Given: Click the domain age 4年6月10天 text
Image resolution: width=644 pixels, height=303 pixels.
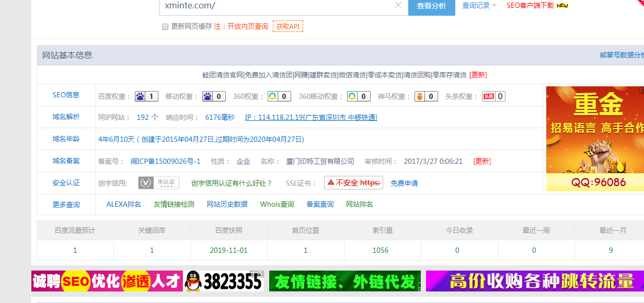Looking at the screenshot, I should click(x=116, y=139).
